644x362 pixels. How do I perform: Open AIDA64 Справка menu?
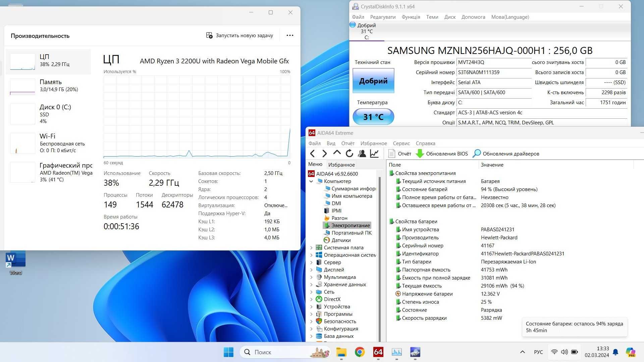click(x=426, y=143)
